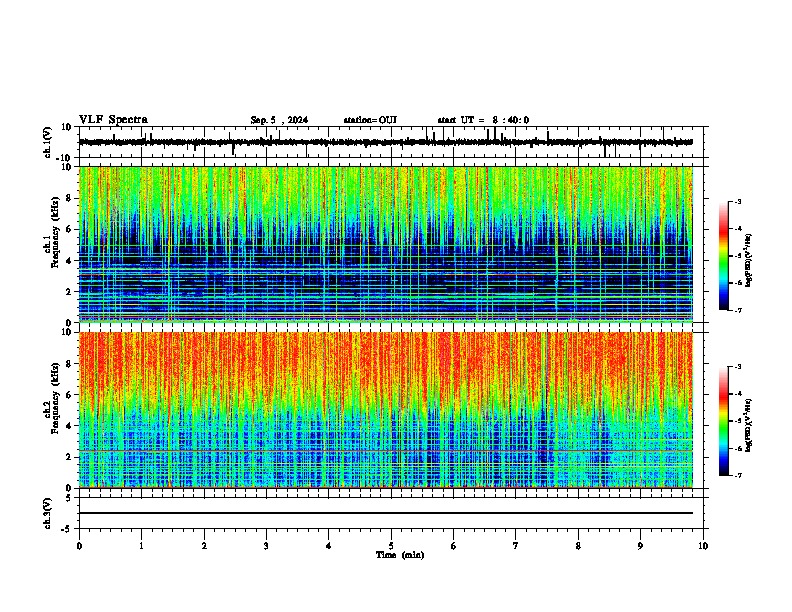The height and width of the screenshot is (612, 792).
Task: Click time axis tick label "4"
Action: coord(329,546)
